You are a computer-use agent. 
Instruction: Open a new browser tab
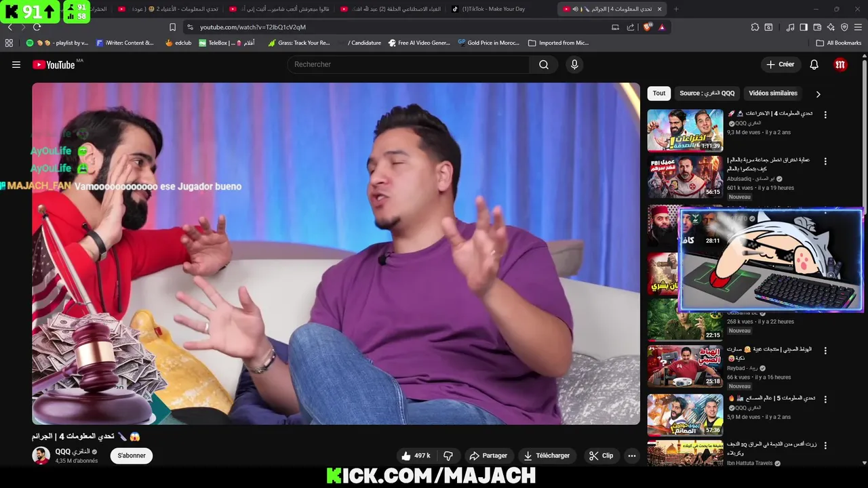[x=675, y=9]
